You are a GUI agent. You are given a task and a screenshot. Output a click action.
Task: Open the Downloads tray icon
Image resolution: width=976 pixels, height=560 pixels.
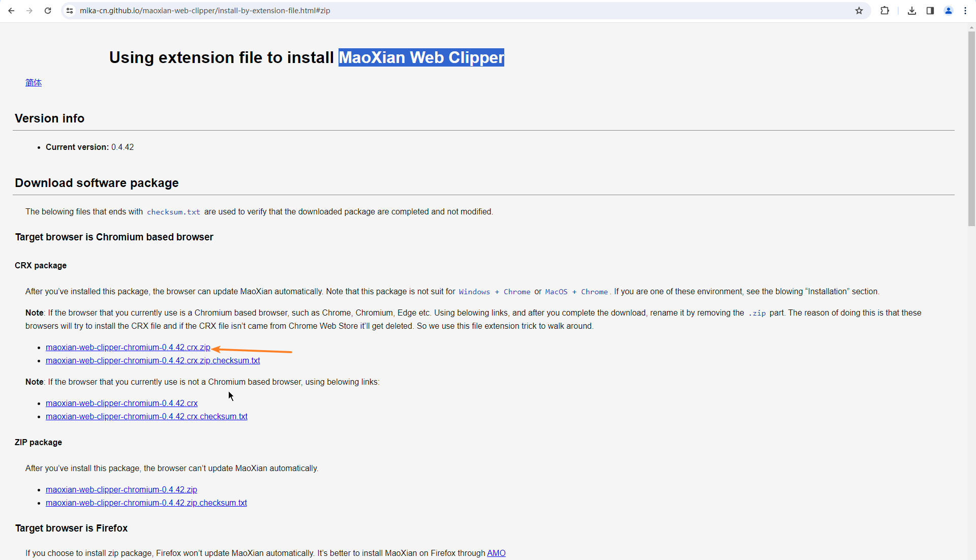tap(912, 11)
